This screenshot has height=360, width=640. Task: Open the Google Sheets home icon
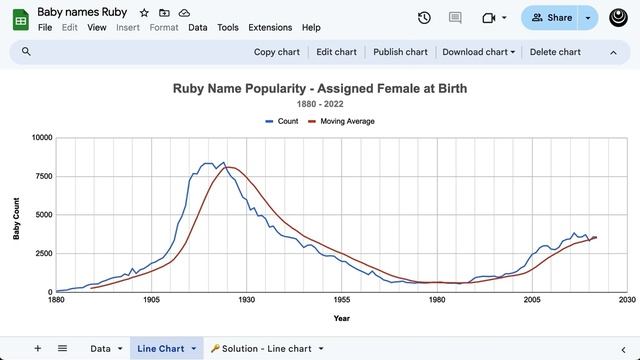(21, 19)
